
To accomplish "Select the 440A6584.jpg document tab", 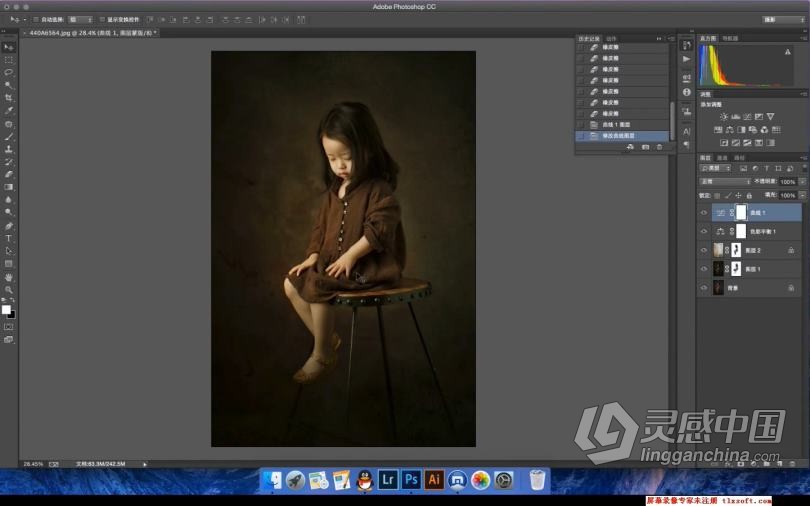I will point(91,33).
